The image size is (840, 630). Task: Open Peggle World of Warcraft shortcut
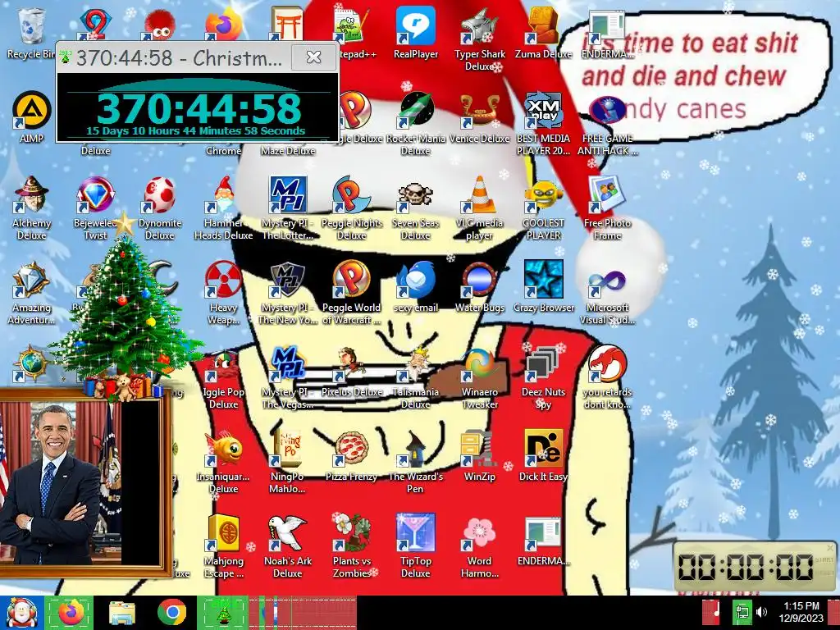point(351,292)
